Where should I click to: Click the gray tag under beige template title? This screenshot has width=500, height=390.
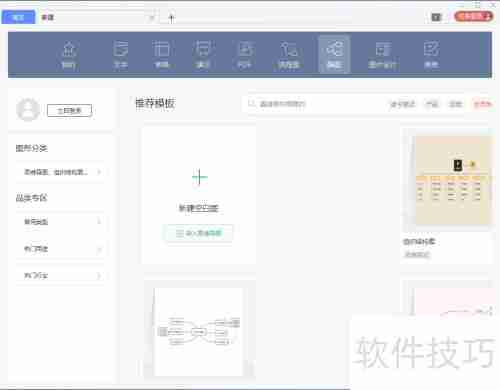coord(417,255)
